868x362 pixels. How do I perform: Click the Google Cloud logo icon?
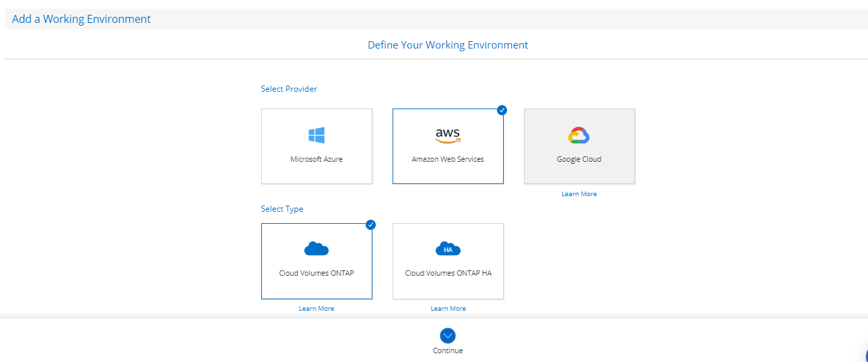(579, 135)
